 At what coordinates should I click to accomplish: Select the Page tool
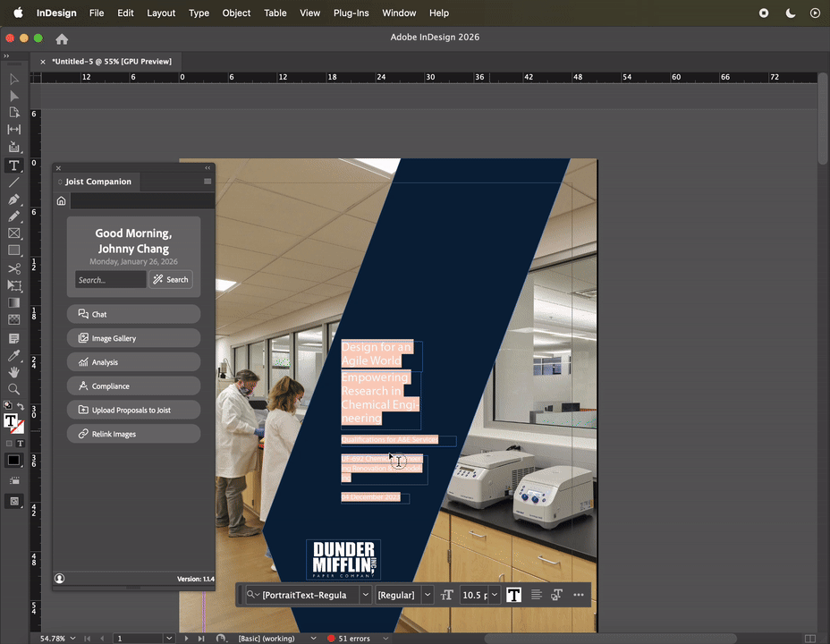pyautogui.click(x=13, y=113)
